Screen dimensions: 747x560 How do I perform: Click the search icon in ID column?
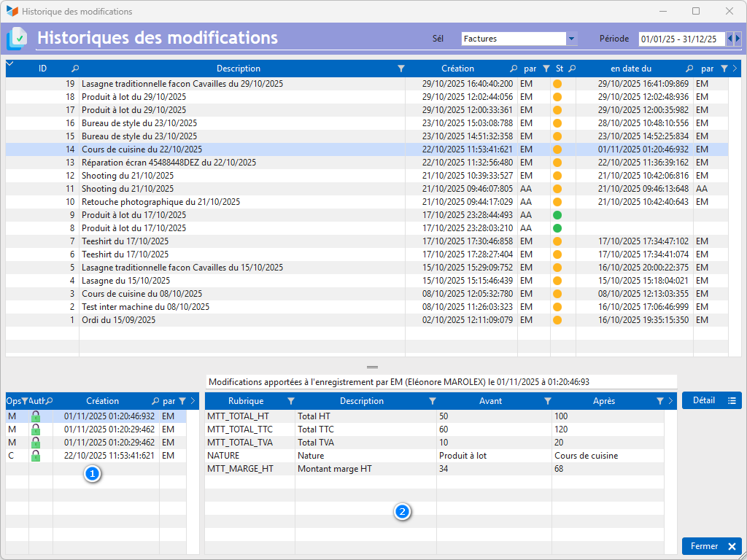tap(75, 69)
